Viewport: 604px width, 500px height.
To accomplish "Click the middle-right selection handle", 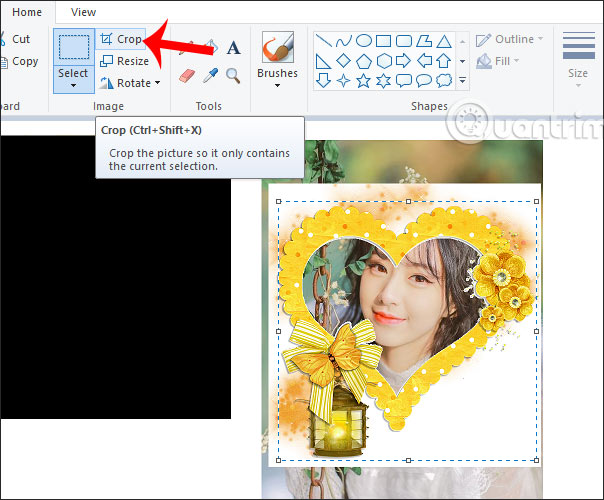I will (537, 331).
